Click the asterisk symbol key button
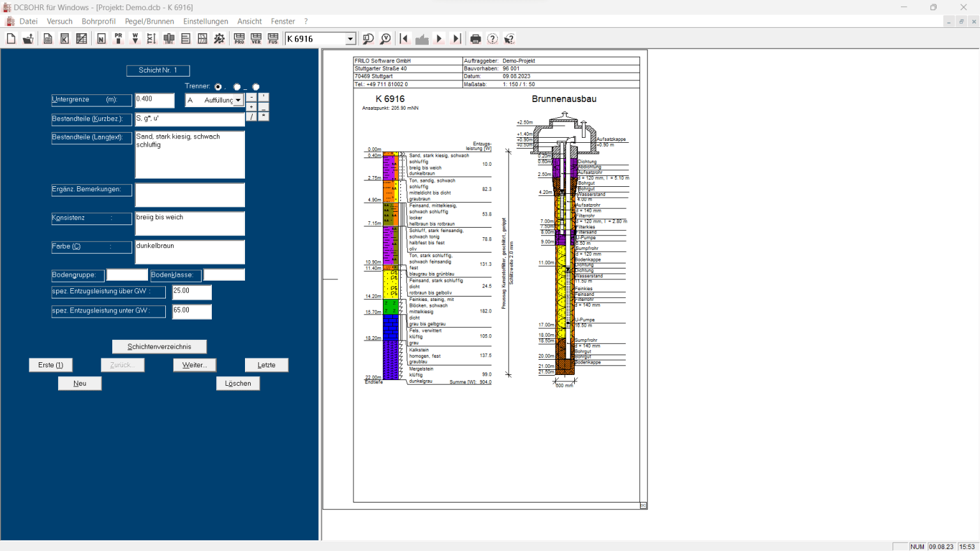980x551 pixels. click(x=264, y=117)
